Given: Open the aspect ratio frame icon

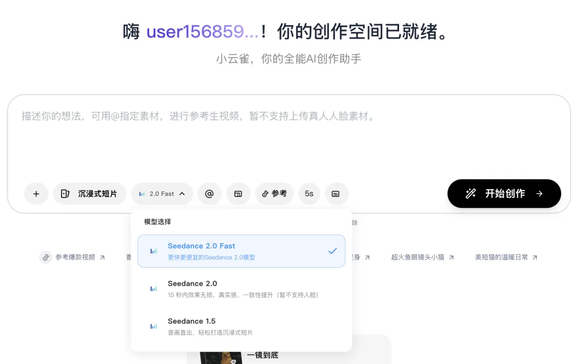Looking at the screenshot, I should click(x=238, y=194).
